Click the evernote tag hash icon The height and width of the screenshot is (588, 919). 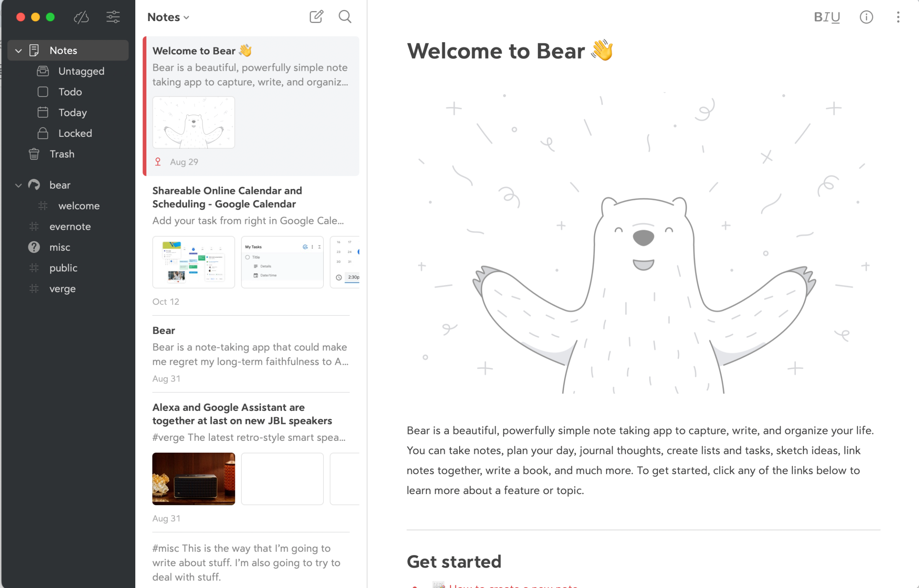tap(34, 226)
